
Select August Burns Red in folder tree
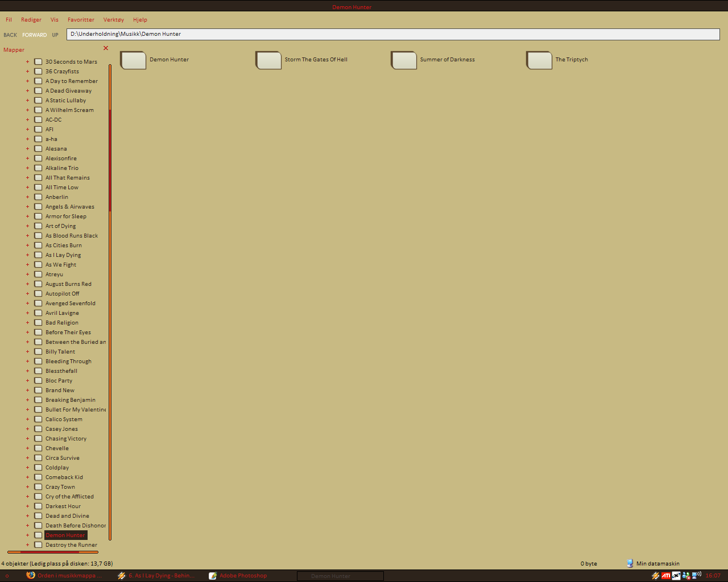(68, 284)
